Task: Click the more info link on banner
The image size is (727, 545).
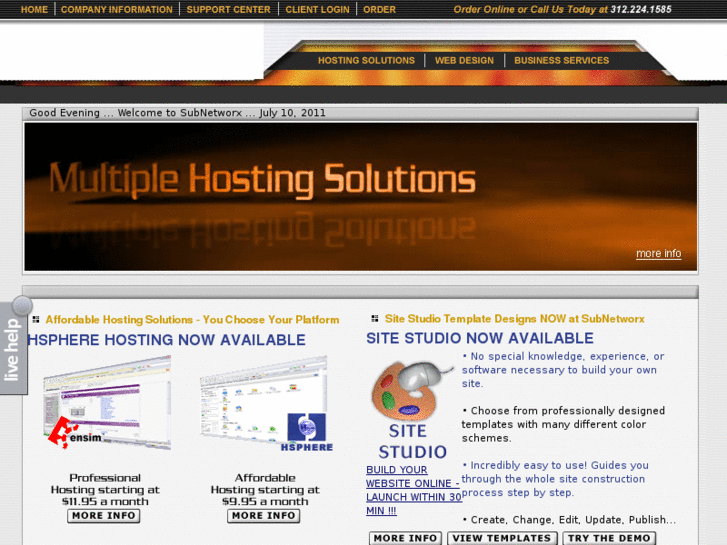Action: tap(658, 253)
